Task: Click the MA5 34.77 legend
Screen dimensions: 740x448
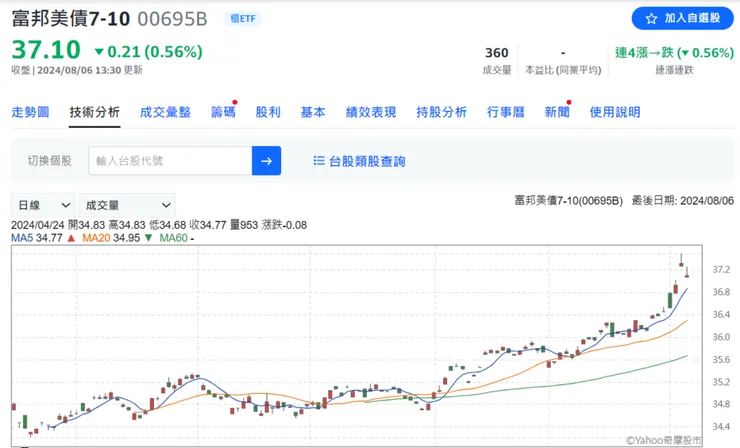Action: [x=43, y=238]
